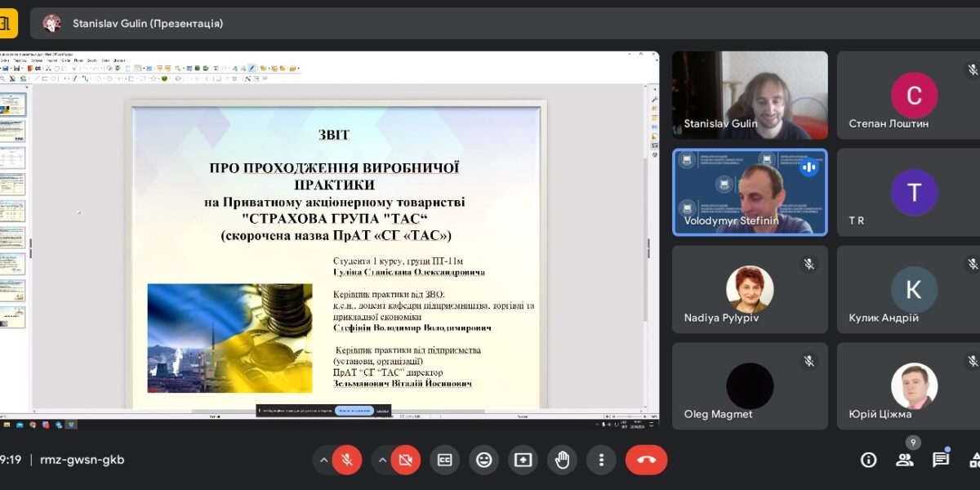Turn on the camera
This screenshot has height=490, width=980.
click(405, 460)
